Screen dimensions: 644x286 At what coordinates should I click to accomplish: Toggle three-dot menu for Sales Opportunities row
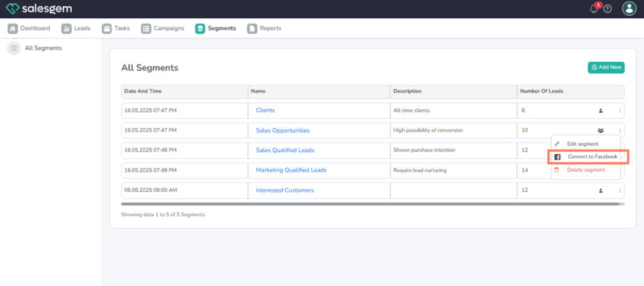click(x=620, y=131)
